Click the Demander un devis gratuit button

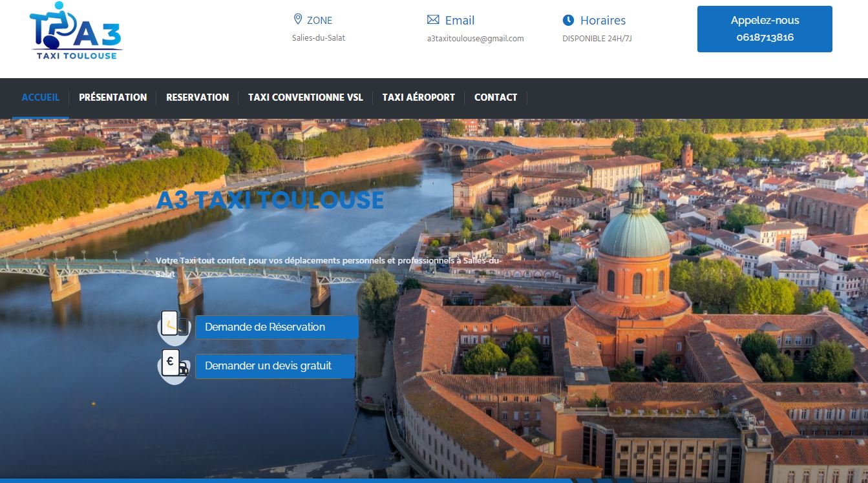[x=275, y=366]
